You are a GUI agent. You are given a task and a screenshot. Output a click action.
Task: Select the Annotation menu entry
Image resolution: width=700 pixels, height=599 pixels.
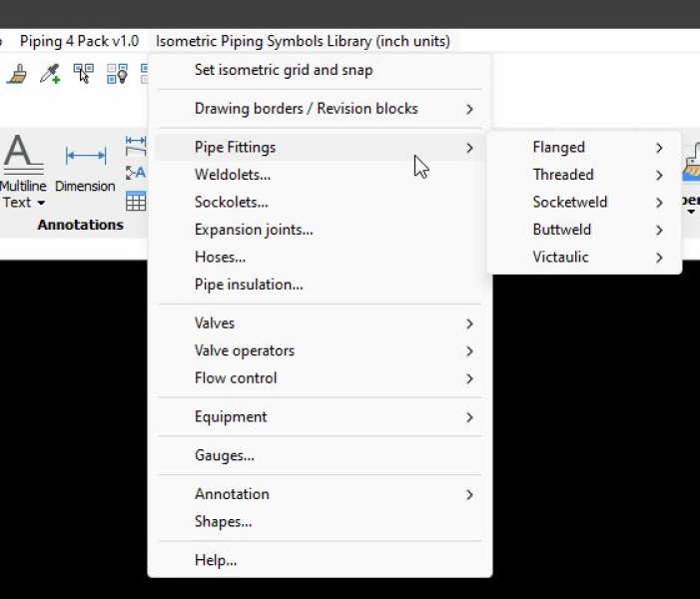(320, 494)
